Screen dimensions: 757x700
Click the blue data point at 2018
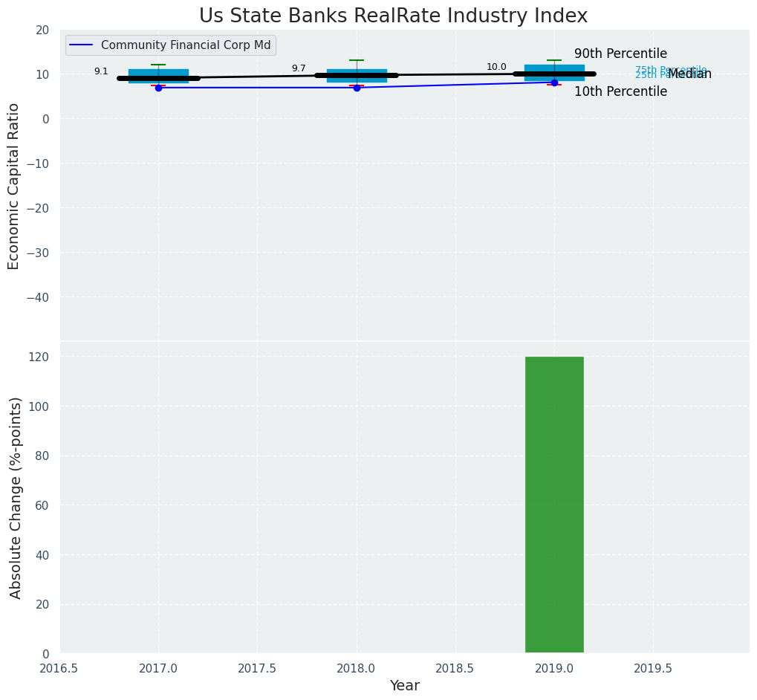click(357, 88)
